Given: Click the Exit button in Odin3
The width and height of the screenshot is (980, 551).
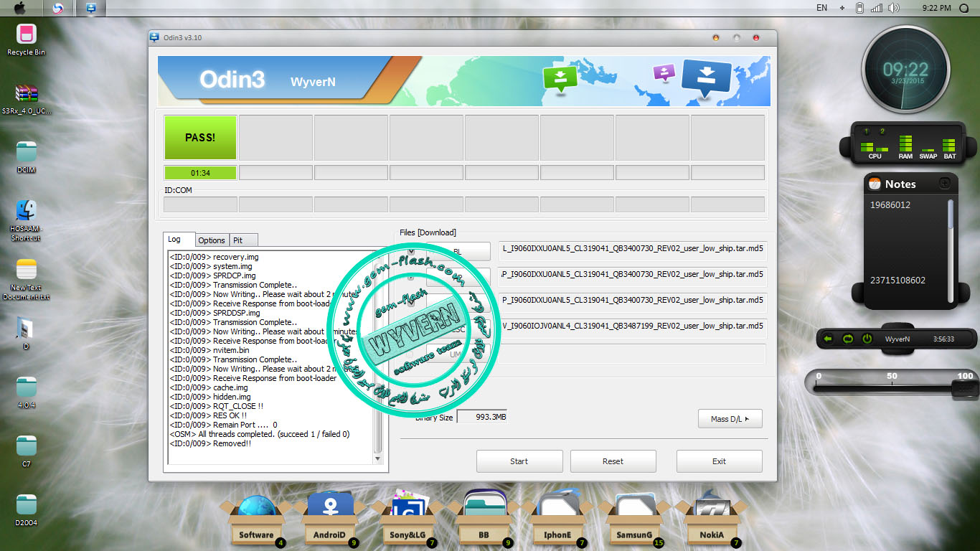Looking at the screenshot, I should pos(719,461).
